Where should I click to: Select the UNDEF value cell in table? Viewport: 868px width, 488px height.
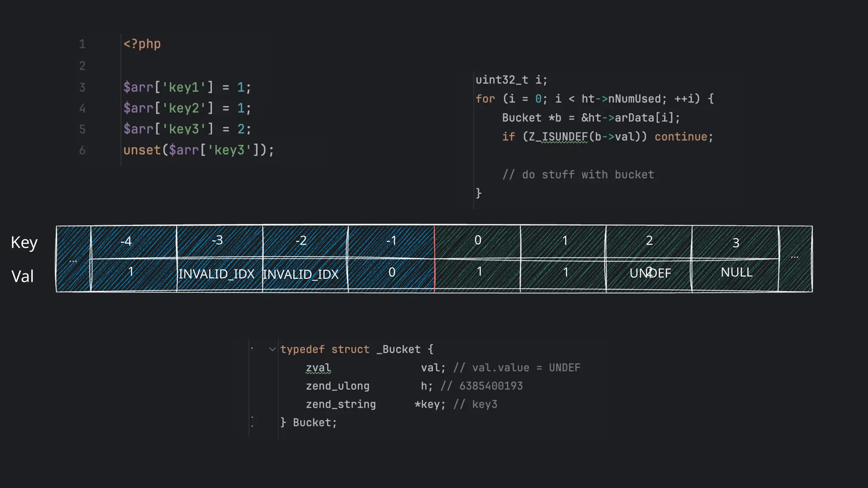point(650,273)
